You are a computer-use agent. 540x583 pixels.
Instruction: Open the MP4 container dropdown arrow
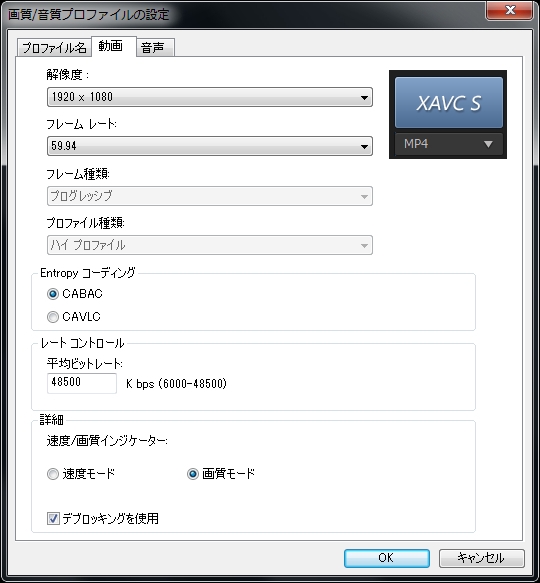(x=488, y=144)
